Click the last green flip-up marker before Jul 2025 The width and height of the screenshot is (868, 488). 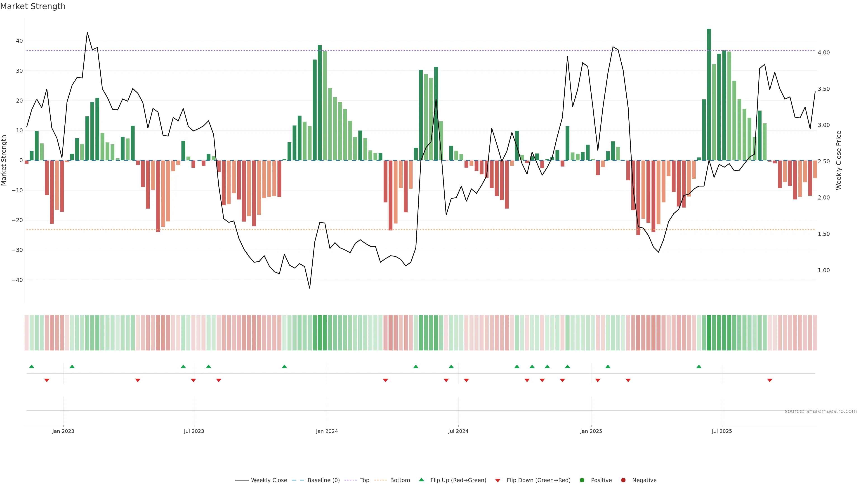699,366
